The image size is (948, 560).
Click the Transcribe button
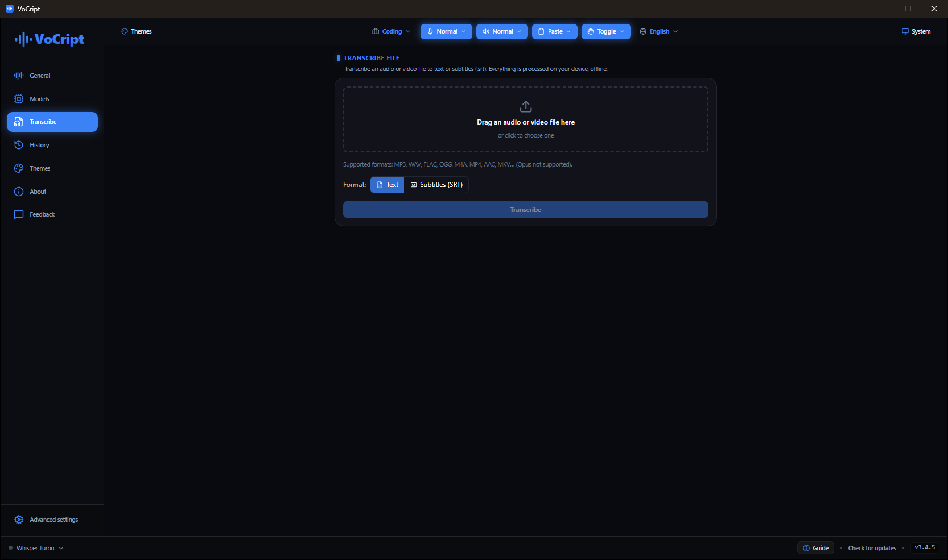tap(526, 210)
